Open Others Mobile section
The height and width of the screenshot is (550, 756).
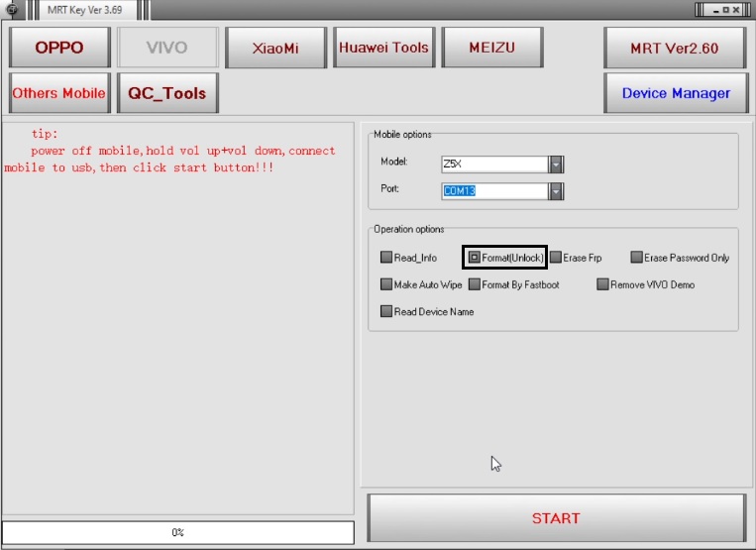click(59, 93)
